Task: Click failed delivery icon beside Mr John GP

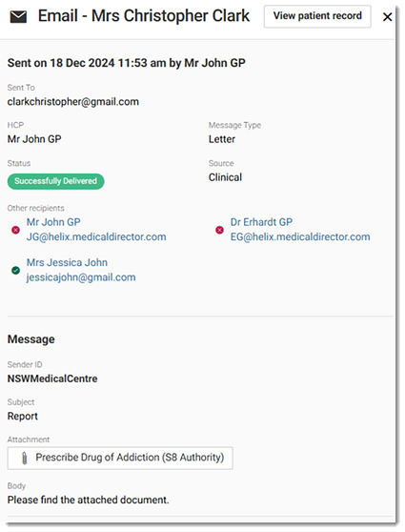Action: (15, 230)
